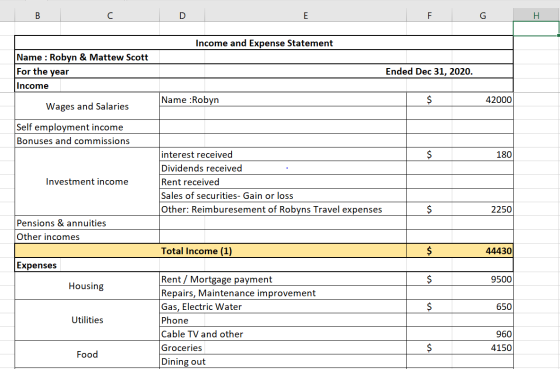Click the 'Income and Expense Statement' title cell

point(264,43)
